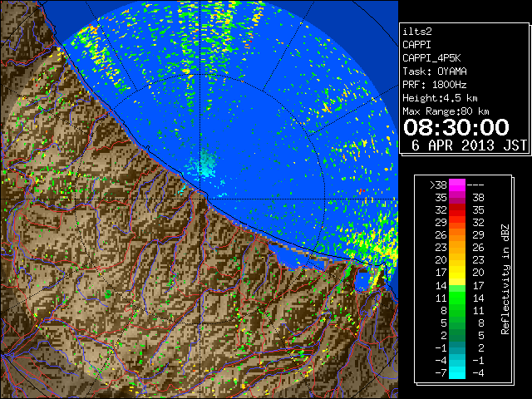Click the '---' legend label
532x399 pixels.
point(475,185)
